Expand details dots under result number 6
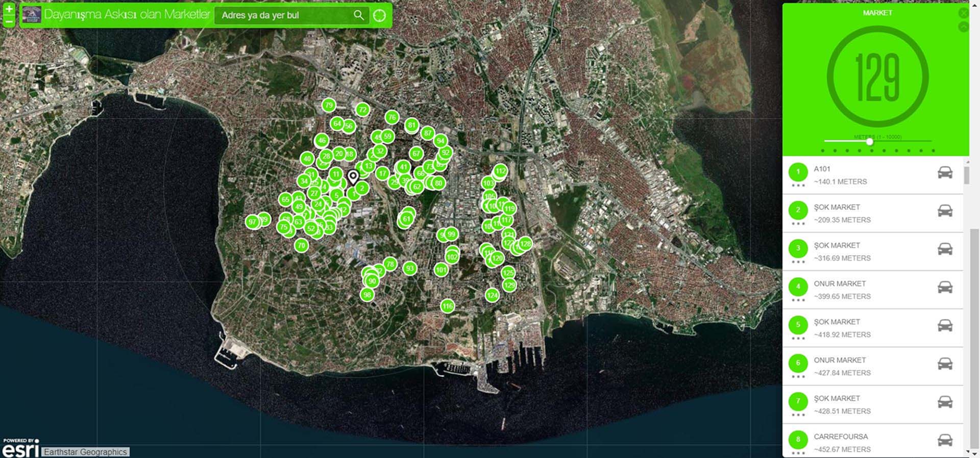This screenshot has width=980, height=458. click(x=798, y=377)
